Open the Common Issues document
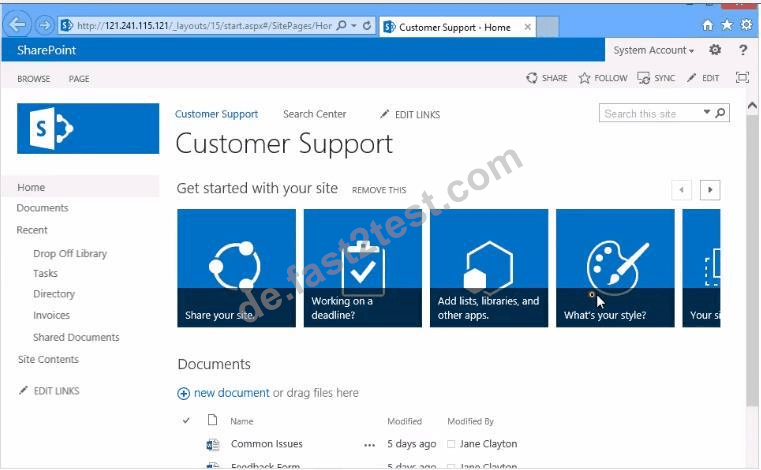 click(266, 444)
